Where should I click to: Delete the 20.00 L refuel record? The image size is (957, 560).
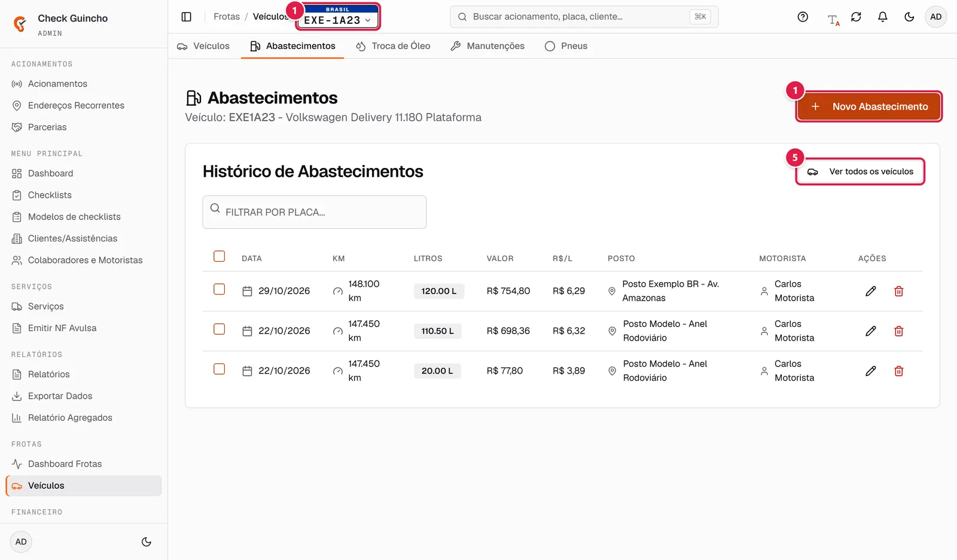(x=898, y=371)
